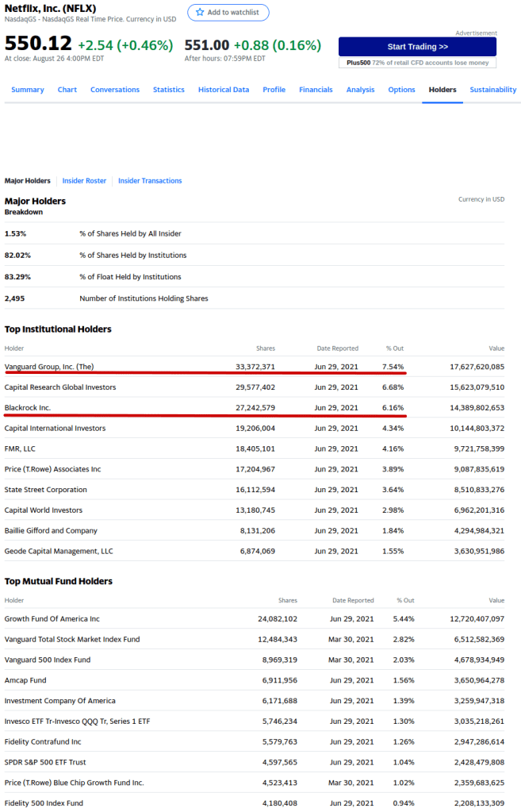Open the Summary tab
Viewport: 521px width, 812px height.
(x=28, y=90)
